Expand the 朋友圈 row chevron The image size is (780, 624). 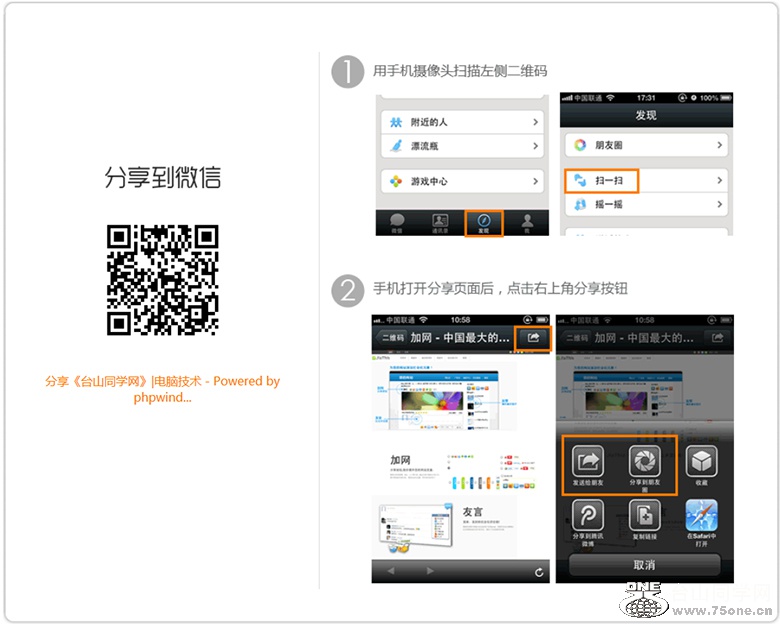pos(719,145)
